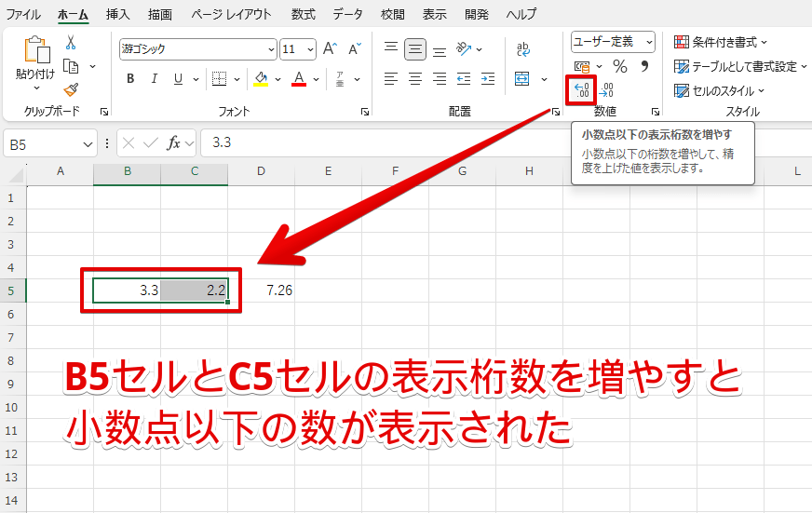
Task: Select the Format Painter brush icon
Action: 71,90
